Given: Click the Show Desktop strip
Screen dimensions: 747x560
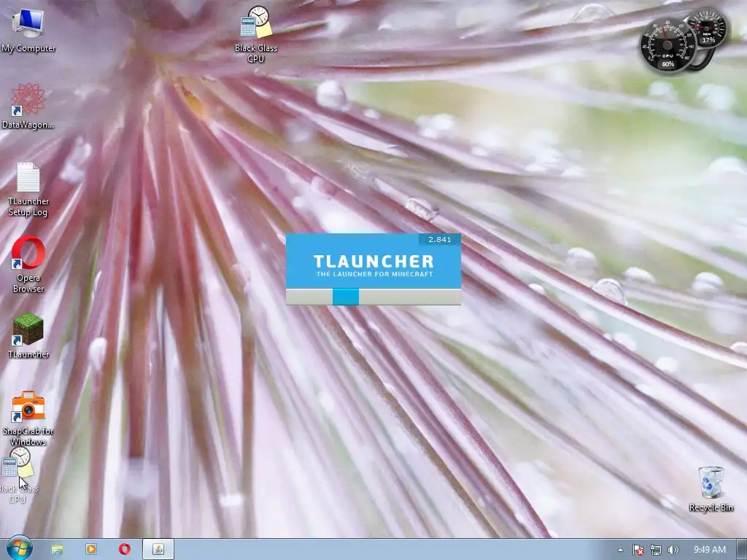Looking at the screenshot, I should click(x=742, y=550).
